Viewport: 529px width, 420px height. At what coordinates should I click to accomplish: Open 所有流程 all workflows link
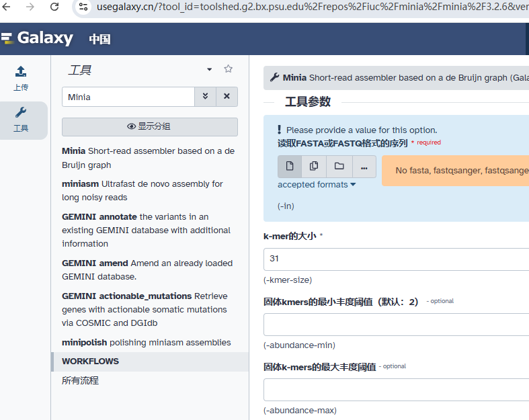pyautogui.click(x=80, y=380)
